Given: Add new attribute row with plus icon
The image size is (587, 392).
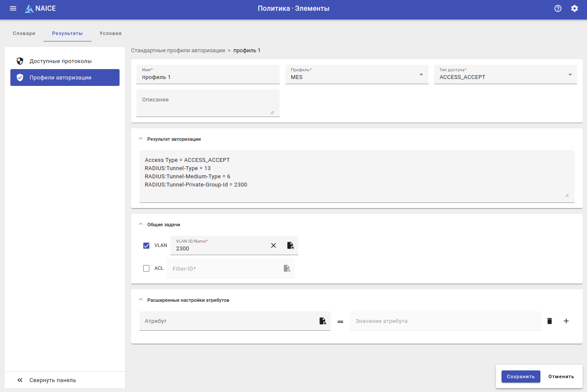Looking at the screenshot, I should [x=566, y=321].
